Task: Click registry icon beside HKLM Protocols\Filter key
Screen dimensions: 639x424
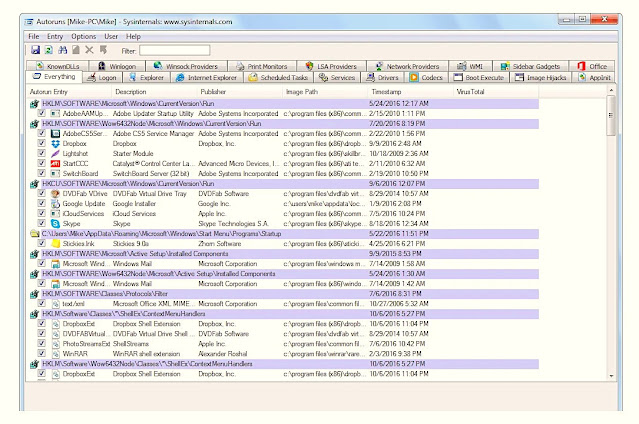Action: coord(35,294)
